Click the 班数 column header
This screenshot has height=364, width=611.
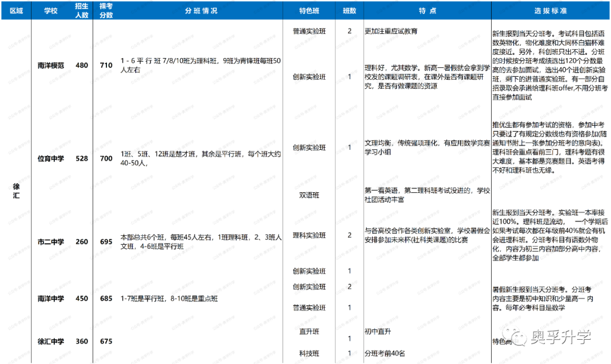(x=350, y=11)
